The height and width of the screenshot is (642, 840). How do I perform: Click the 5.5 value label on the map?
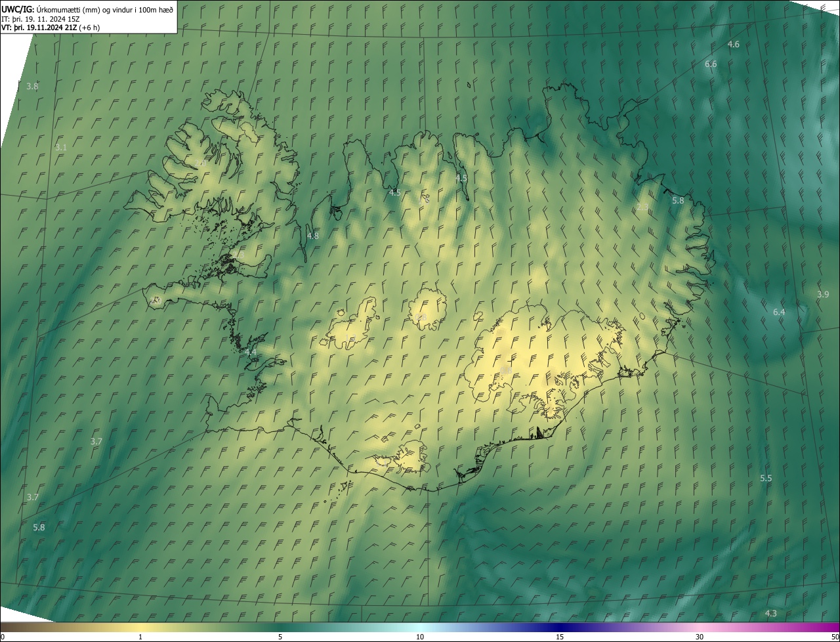point(766,479)
